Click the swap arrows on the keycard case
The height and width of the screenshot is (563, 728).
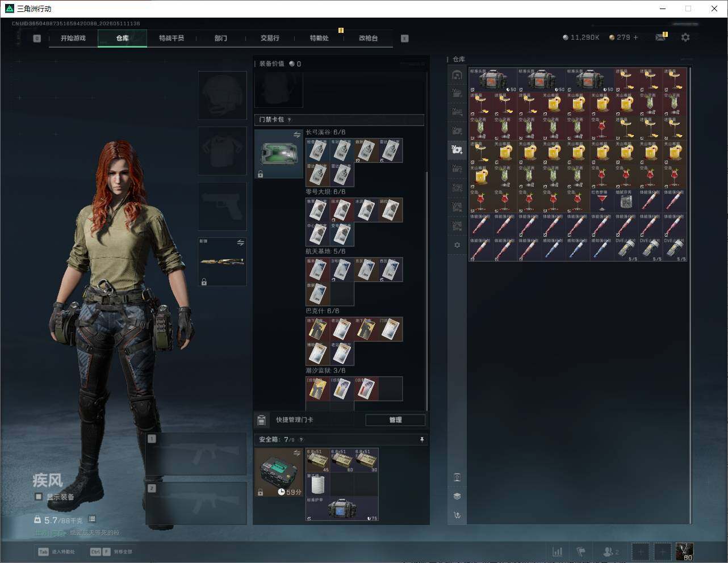tap(296, 135)
